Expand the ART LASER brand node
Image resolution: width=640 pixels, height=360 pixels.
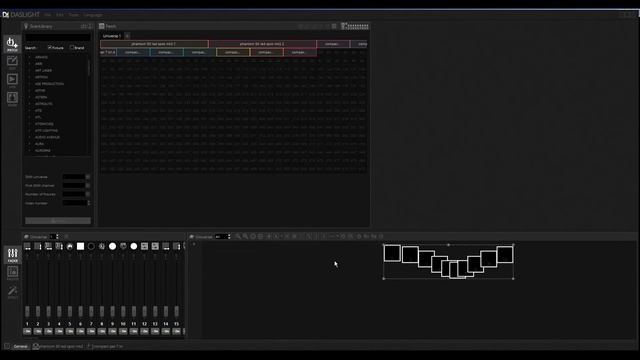pyautogui.click(x=29, y=71)
